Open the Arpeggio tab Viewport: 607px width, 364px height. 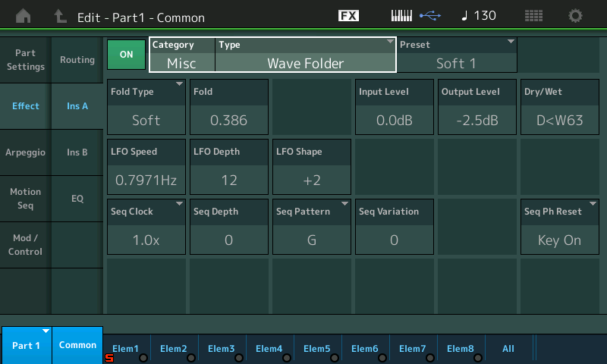click(26, 152)
